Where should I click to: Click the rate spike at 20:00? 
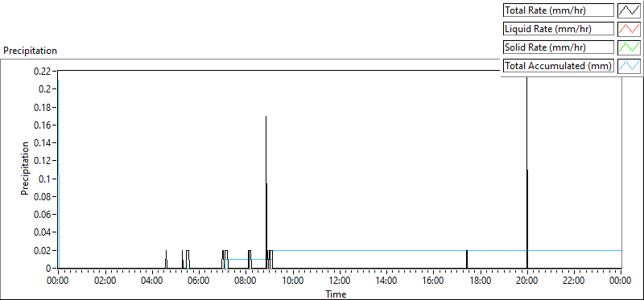[x=527, y=172]
